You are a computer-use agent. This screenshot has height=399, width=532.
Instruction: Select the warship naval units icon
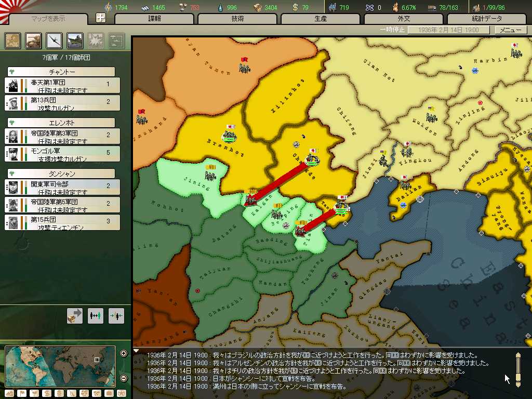click(75, 41)
